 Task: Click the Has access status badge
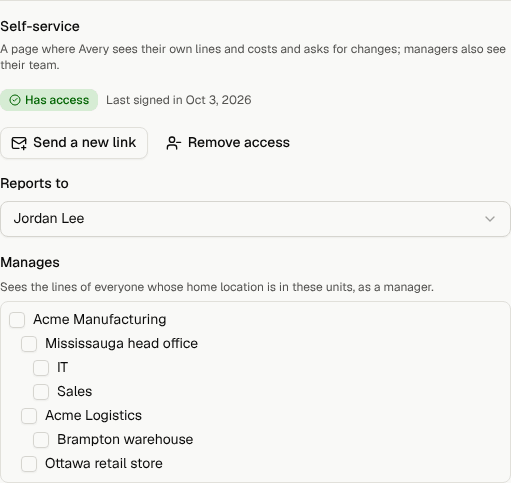point(49,100)
